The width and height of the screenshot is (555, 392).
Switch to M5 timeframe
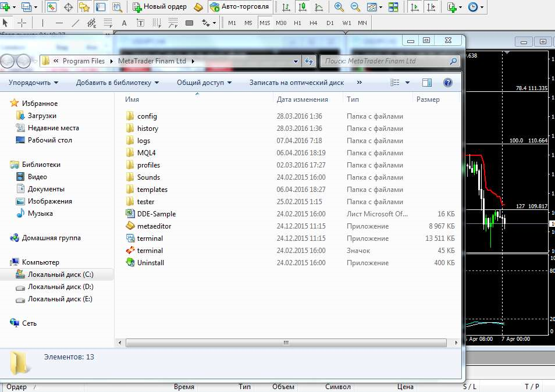point(248,23)
